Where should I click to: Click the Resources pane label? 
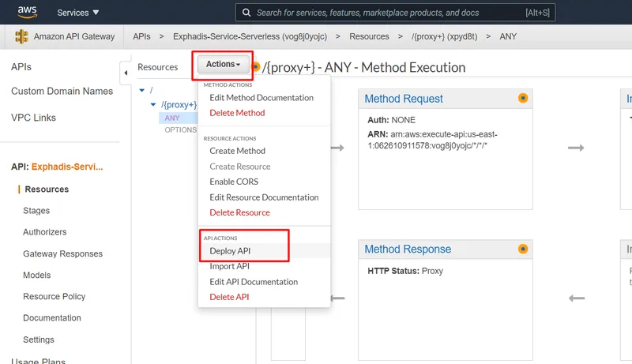coord(157,67)
